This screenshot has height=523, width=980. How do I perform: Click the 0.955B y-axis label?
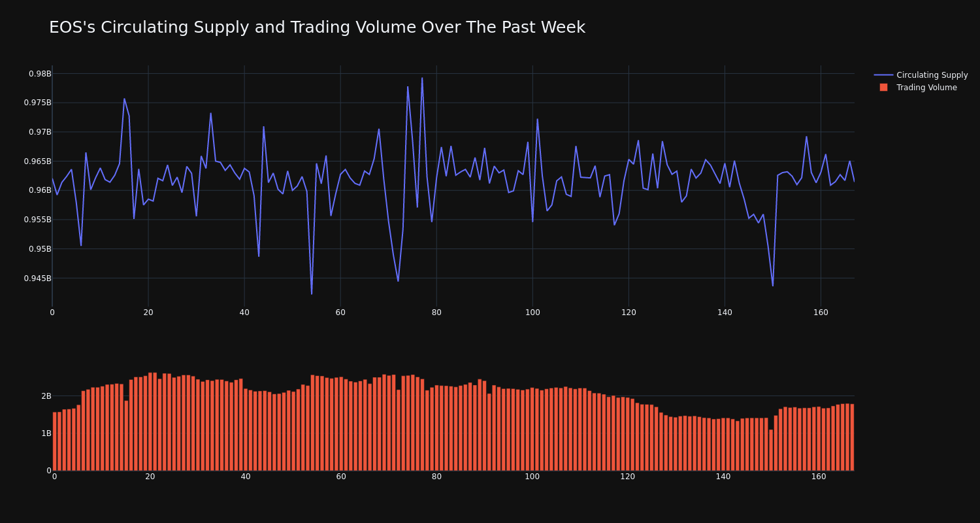coord(37,220)
